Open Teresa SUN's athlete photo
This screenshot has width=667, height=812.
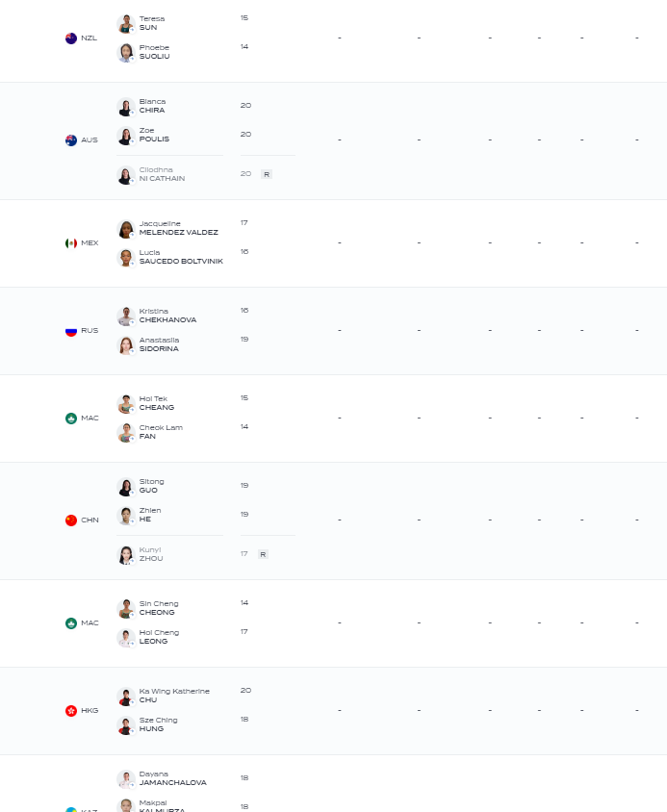(126, 24)
